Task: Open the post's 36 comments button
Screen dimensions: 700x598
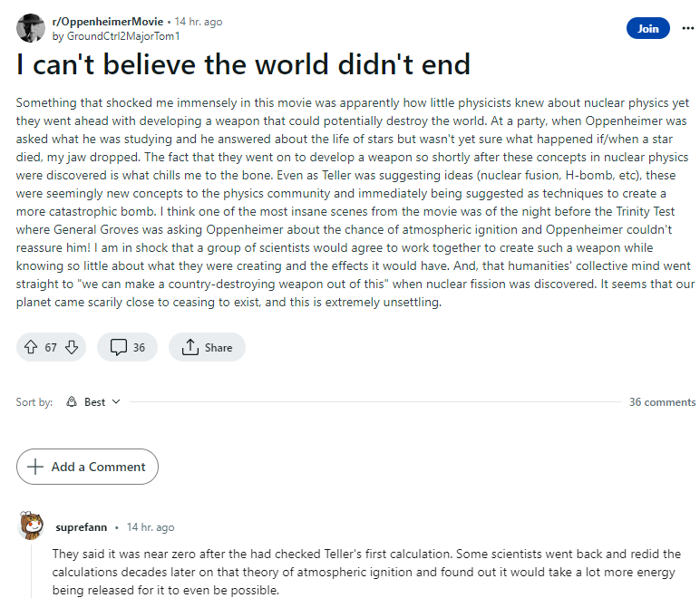Action: (127, 347)
